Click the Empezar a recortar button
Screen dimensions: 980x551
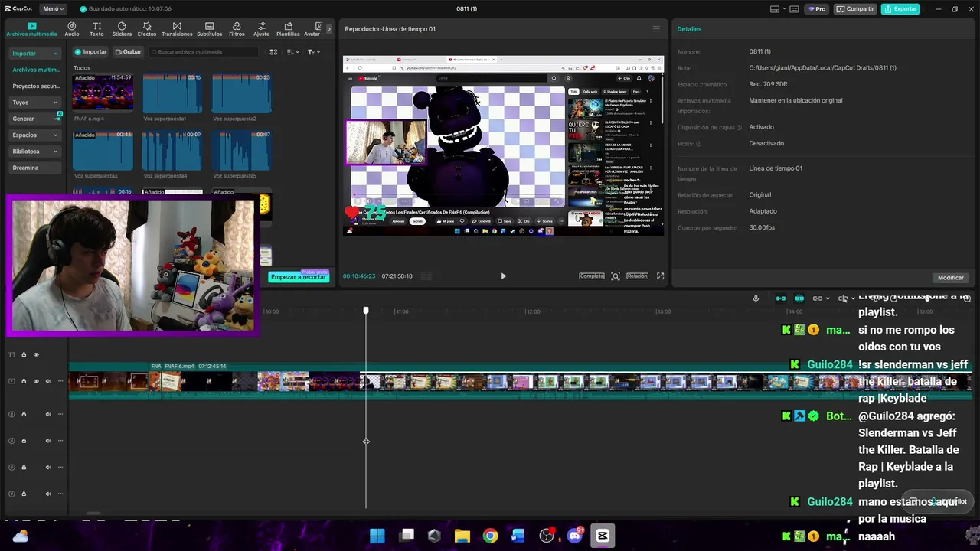click(299, 277)
